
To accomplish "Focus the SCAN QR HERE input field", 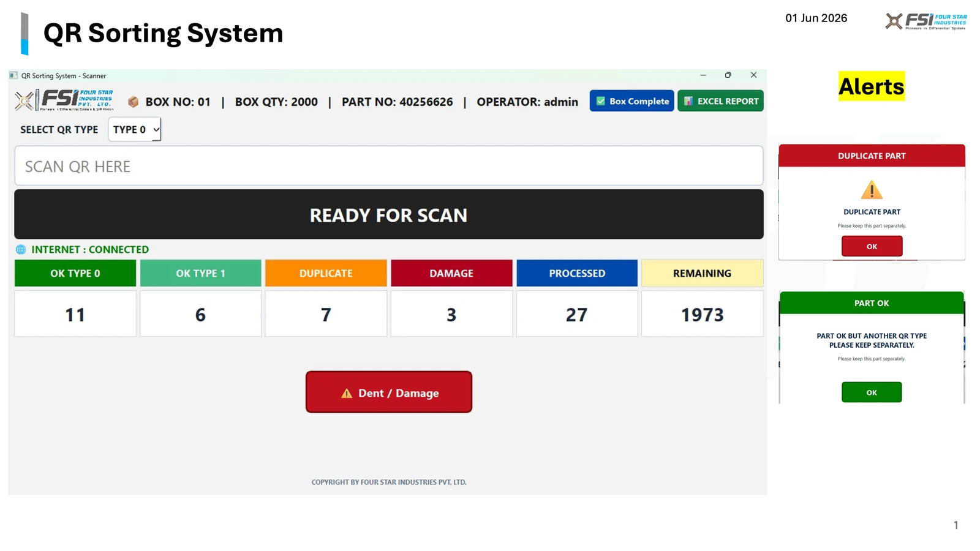I will (x=389, y=166).
